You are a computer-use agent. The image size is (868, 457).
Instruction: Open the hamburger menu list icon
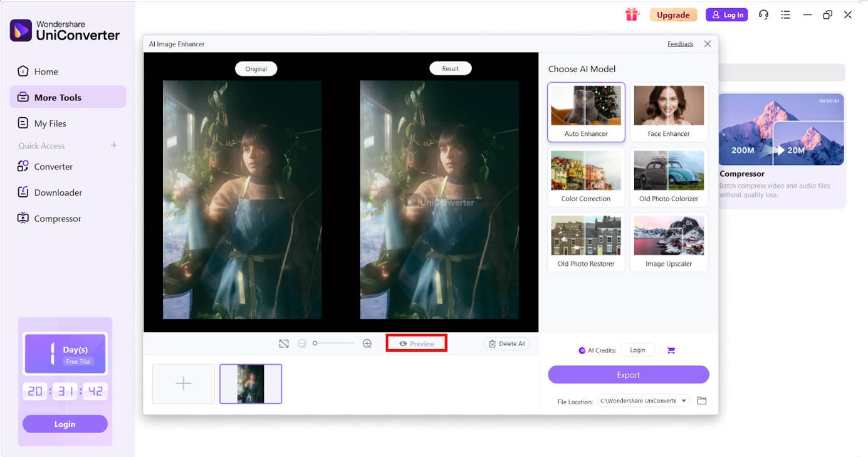(x=785, y=15)
